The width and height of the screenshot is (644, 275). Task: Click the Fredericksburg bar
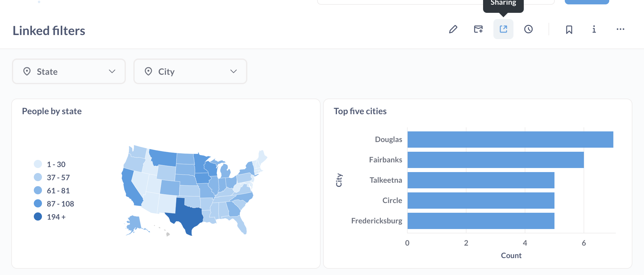[481, 221]
